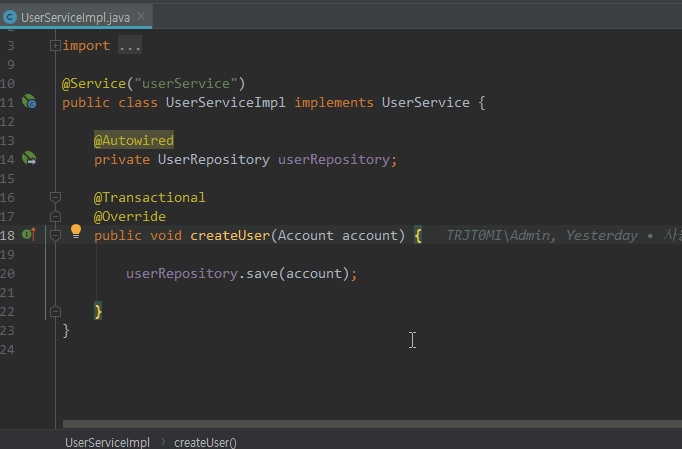Click the highlighted opening brace on line 18
The width and height of the screenshot is (682, 449).
(x=418, y=235)
